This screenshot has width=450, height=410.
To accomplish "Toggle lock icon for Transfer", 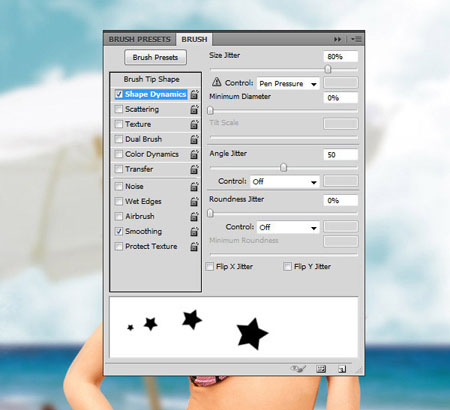I will point(194,170).
